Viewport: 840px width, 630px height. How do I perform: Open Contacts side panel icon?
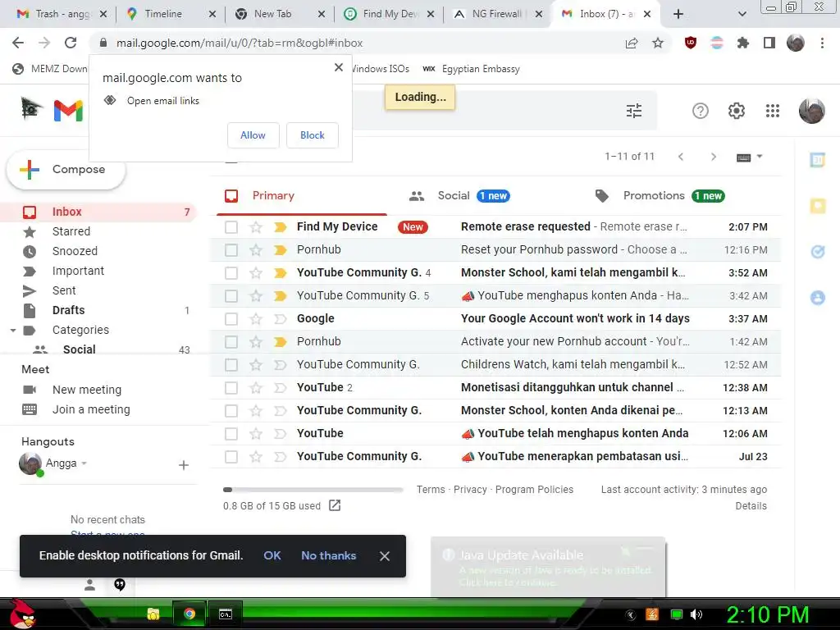pyautogui.click(x=818, y=297)
